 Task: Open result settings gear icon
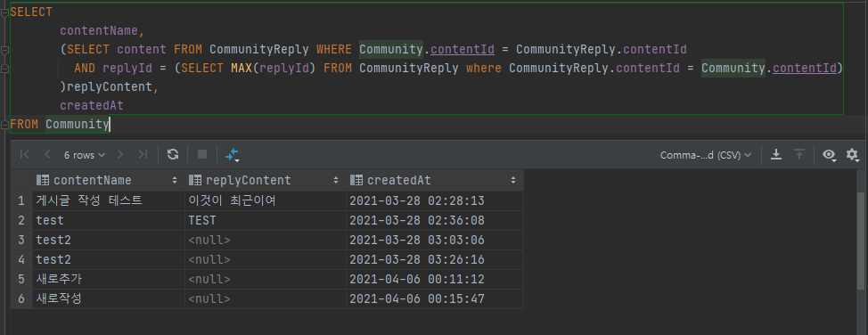coord(852,154)
